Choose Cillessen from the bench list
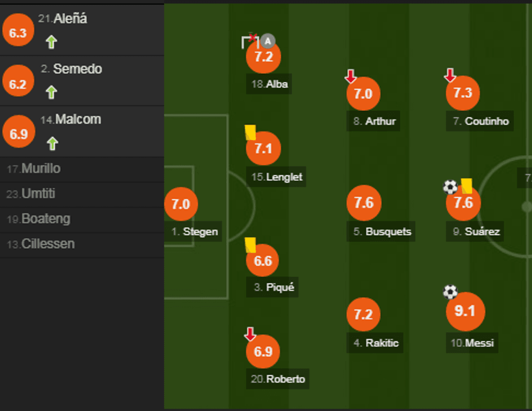The image size is (532, 411). pyautogui.click(x=48, y=244)
